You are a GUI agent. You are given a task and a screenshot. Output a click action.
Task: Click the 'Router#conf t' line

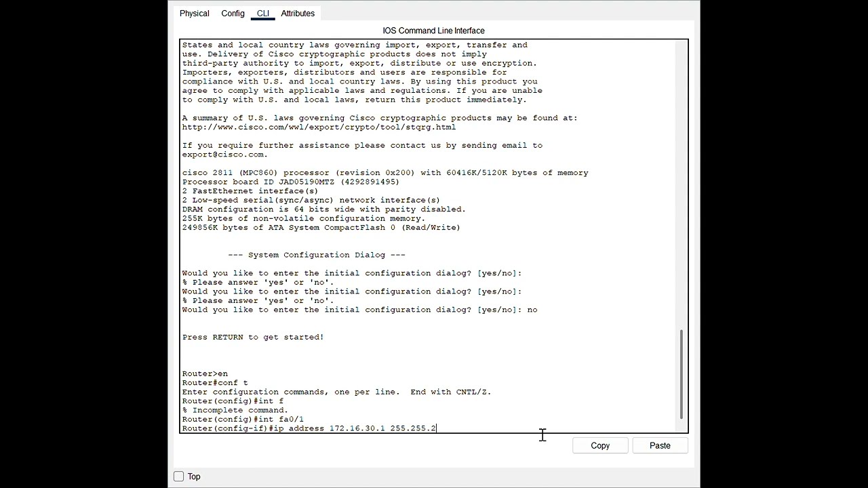215,382
